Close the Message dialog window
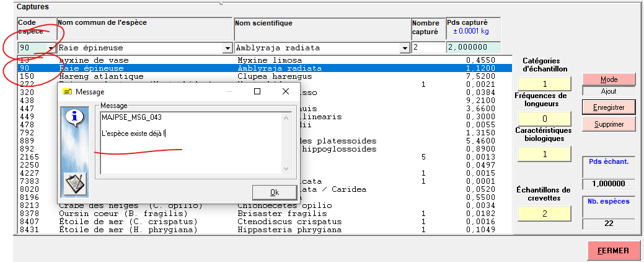 tap(286, 91)
